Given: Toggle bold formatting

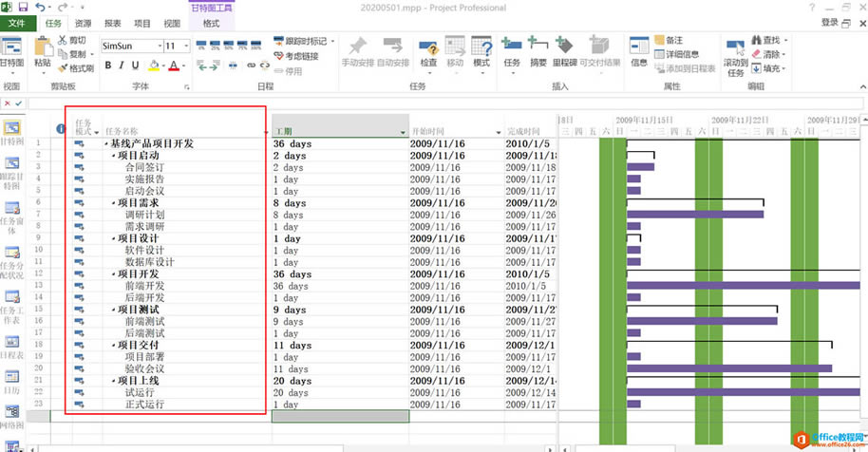Looking at the screenshot, I should pyautogui.click(x=108, y=66).
